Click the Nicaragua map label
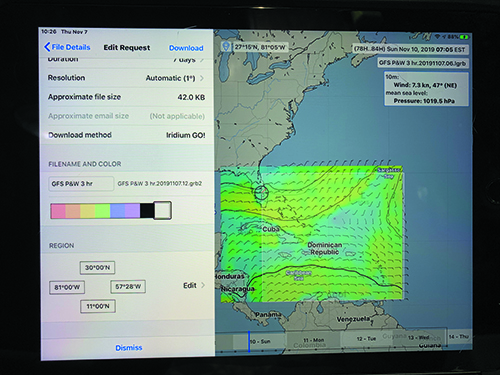Viewport: 500px width, 375px height. click(238, 289)
